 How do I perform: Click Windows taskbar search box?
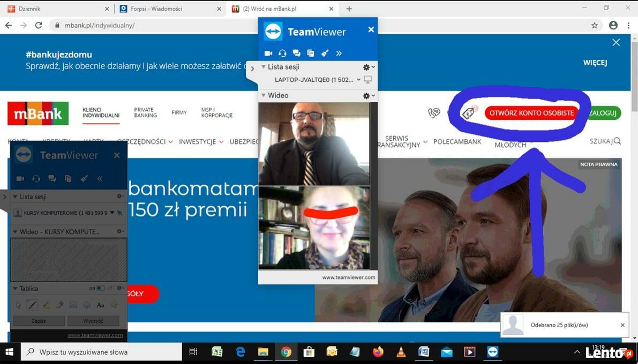pos(101,352)
